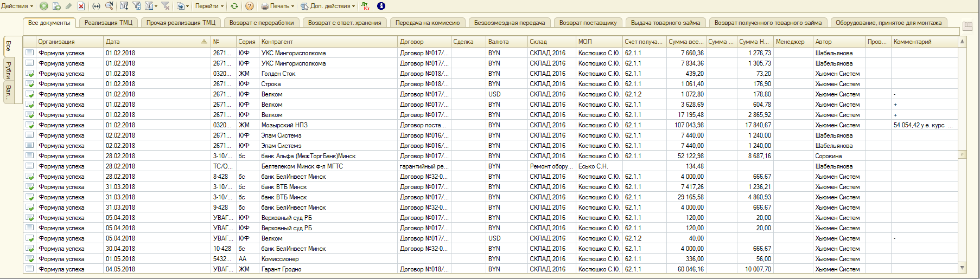
Task: Open Help with the question mark icon
Action: click(x=250, y=6)
